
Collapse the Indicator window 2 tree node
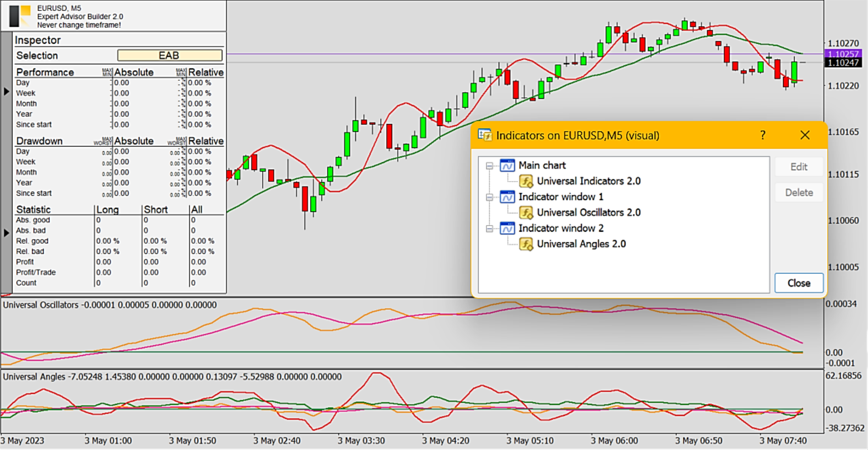tap(490, 228)
